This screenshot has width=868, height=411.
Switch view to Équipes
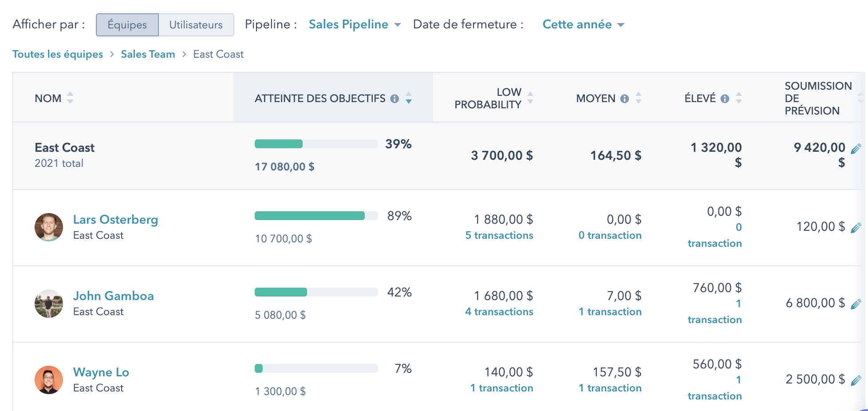(x=127, y=25)
